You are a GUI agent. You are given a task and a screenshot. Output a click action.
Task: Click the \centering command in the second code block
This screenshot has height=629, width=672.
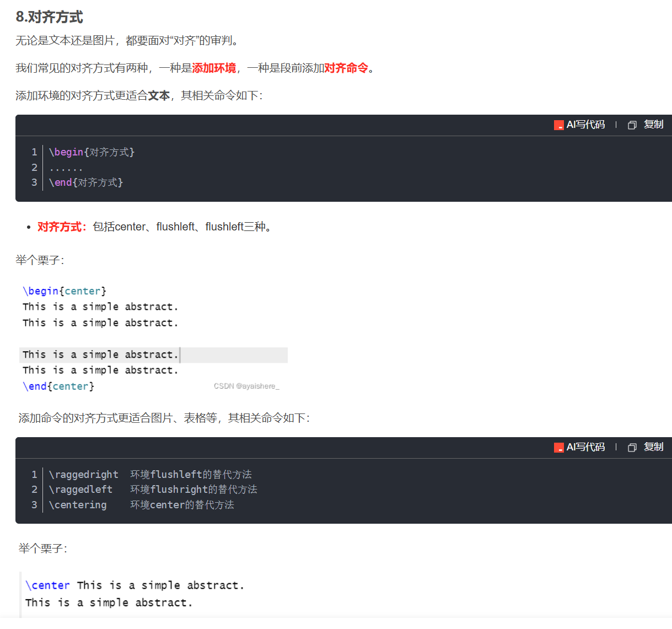pyautogui.click(x=77, y=504)
